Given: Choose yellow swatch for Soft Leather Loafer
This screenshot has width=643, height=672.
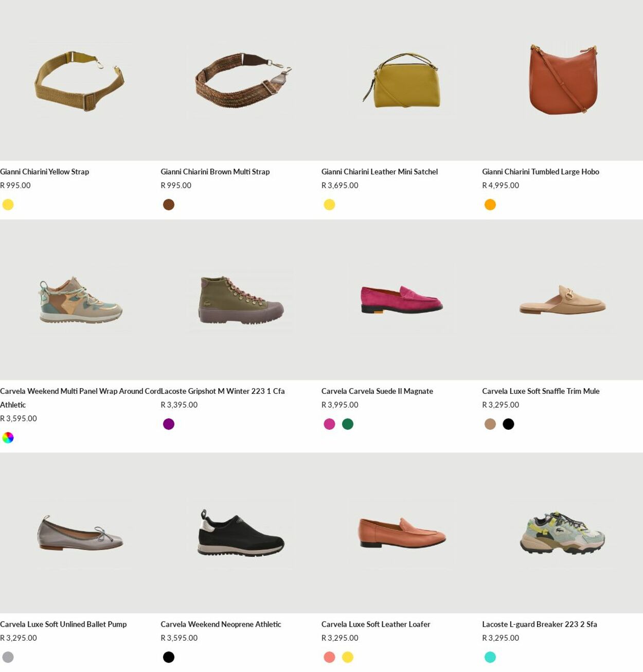Looking at the screenshot, I should (348, 657).
